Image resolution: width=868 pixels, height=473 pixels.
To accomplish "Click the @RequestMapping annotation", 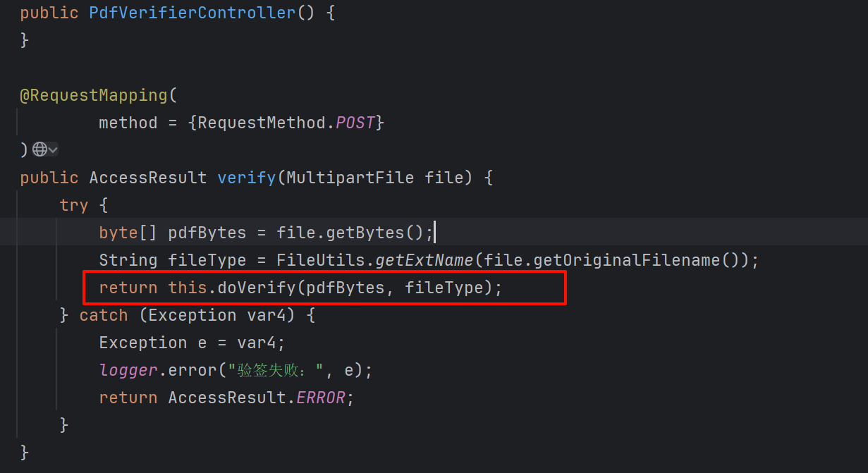I will click(94, 95).
